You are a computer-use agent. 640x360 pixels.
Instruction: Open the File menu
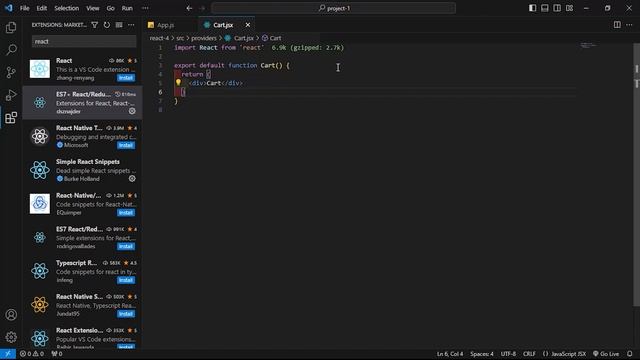24,8
